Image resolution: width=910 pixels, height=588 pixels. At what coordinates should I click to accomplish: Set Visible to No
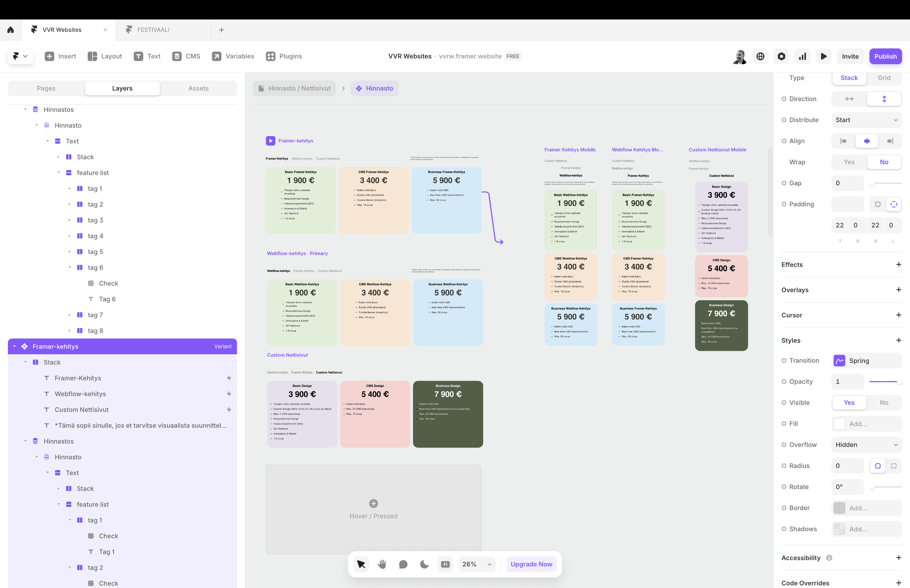884,402
